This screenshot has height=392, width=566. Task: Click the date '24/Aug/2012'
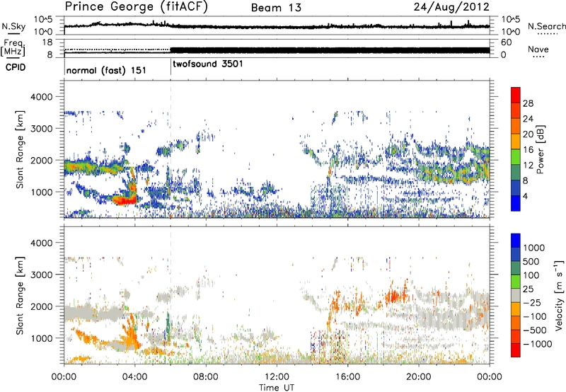pos(451,7)
